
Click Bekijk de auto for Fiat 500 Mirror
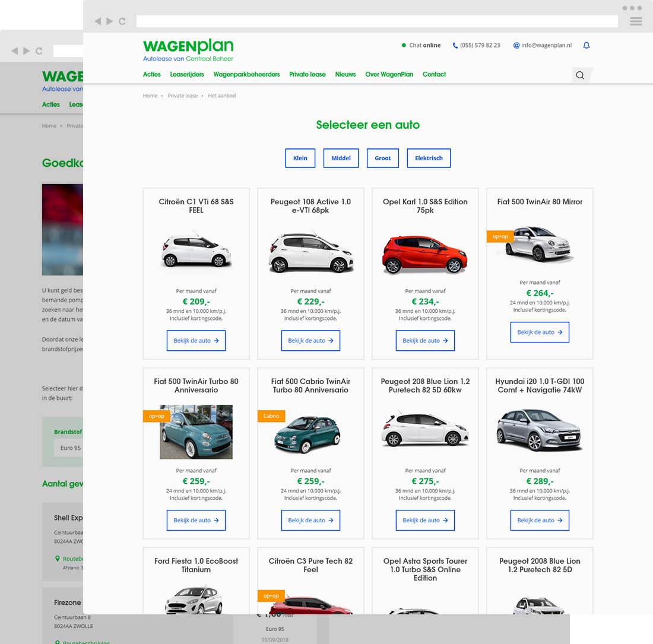(540, 332)
